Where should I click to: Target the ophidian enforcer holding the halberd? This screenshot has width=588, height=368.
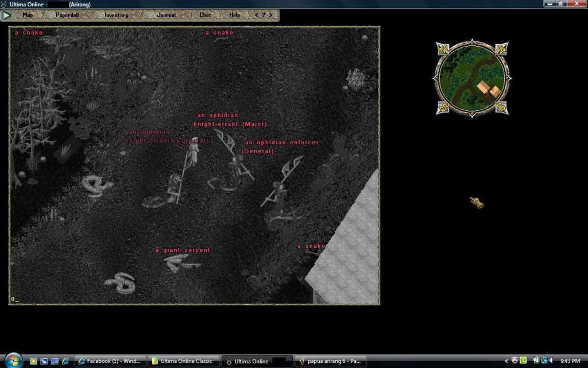tap(281, 195)
